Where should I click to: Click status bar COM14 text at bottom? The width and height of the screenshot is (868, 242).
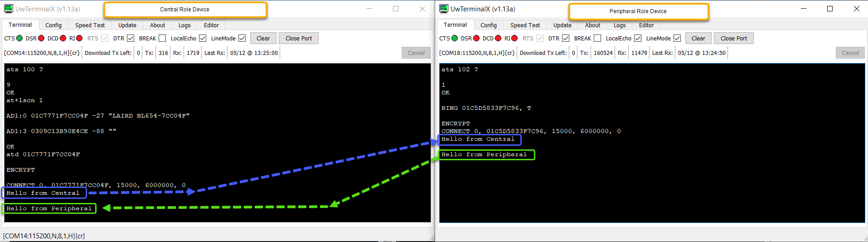click(44, 236)
